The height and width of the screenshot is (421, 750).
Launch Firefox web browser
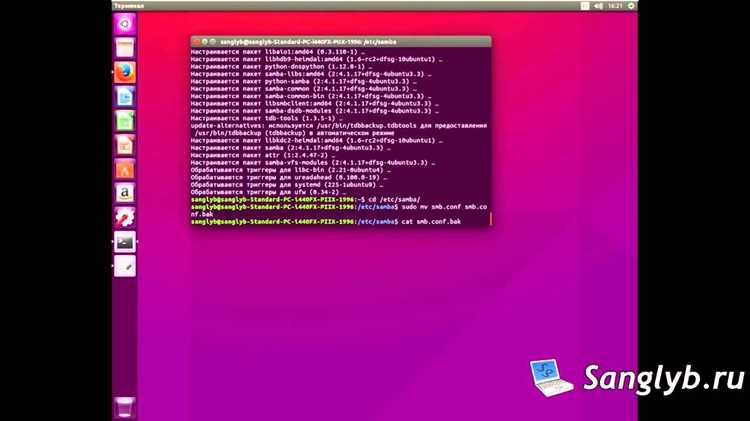point(125,72)
